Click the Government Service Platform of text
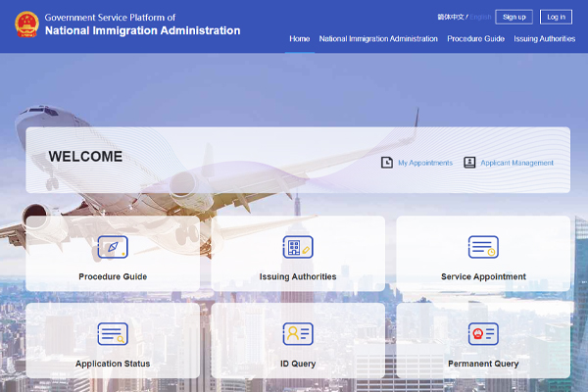The height and width of the screenshot is (392, 588). 110,18
